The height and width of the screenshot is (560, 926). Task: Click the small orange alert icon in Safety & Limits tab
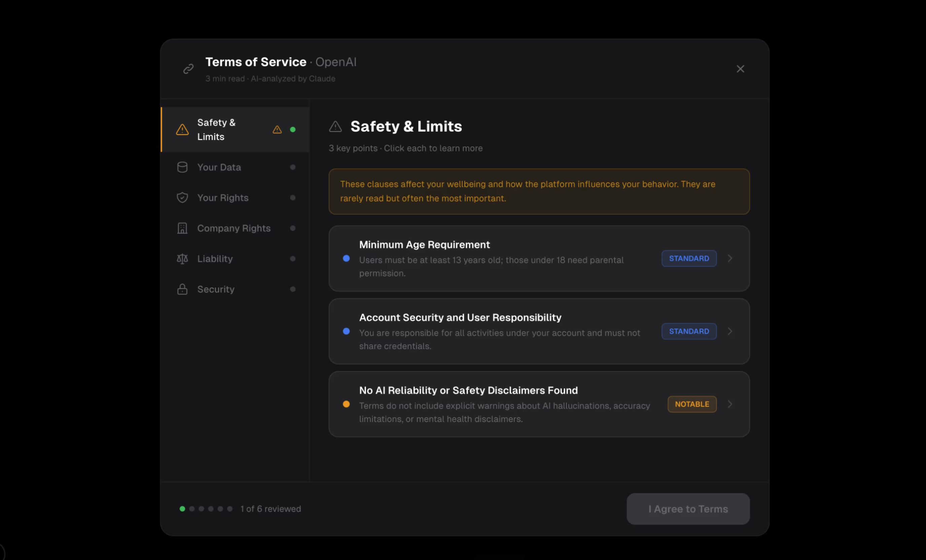277,129
